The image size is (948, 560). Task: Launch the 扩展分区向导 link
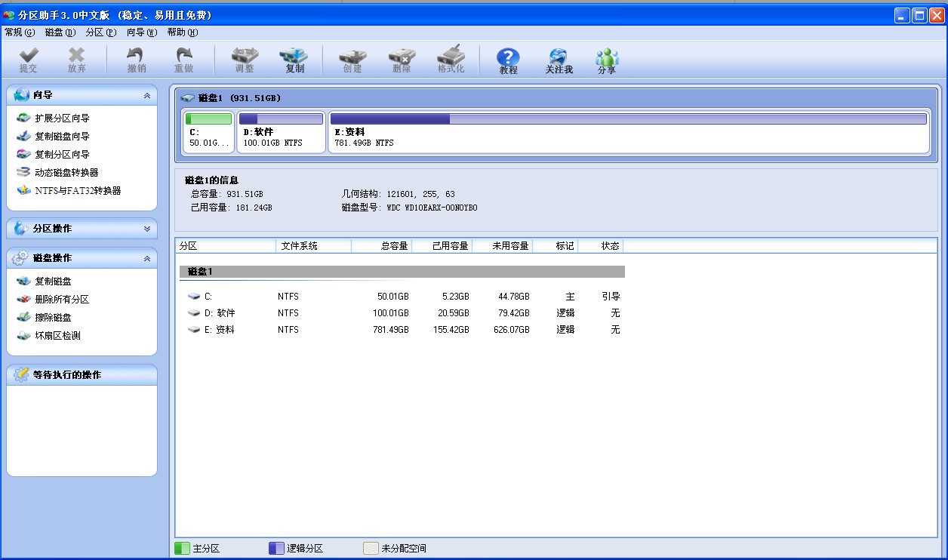coord(62,118)
